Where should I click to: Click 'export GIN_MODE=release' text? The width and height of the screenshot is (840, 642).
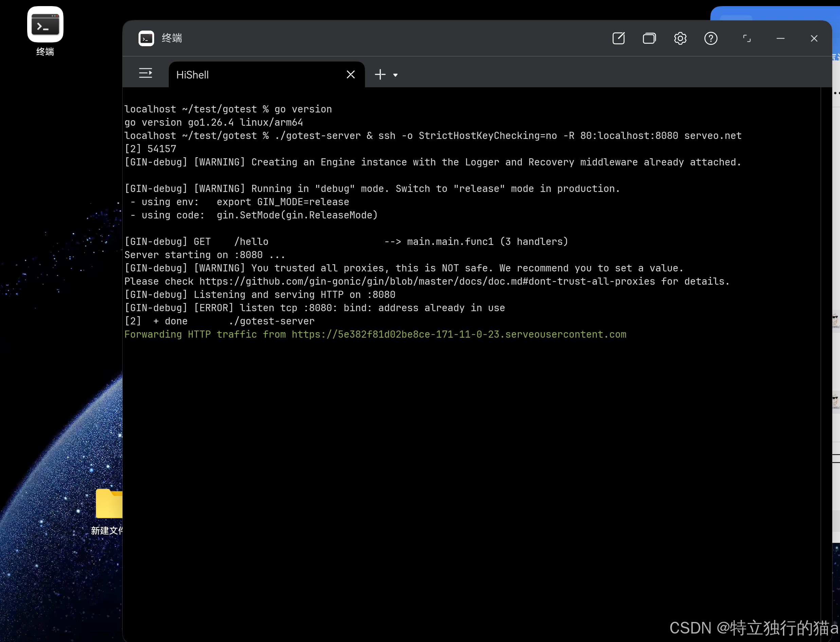click(283, 202)
